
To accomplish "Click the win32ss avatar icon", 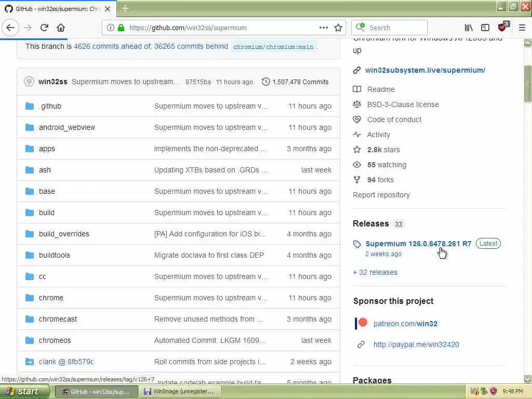I will (29, 82).
